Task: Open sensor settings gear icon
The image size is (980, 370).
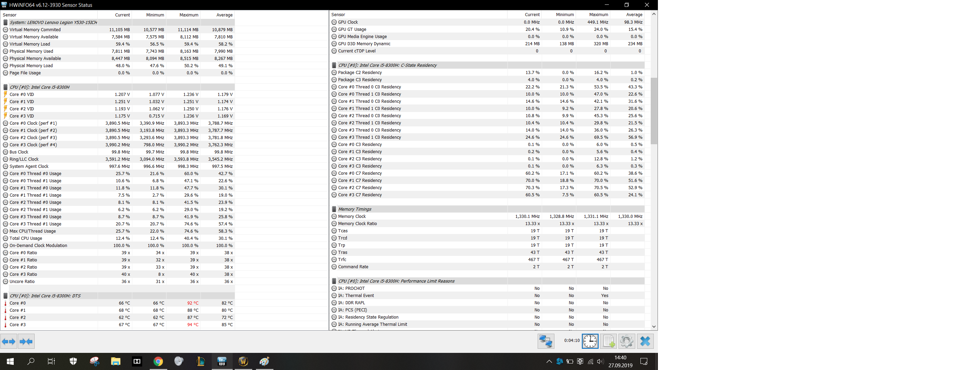Action: point(627,341)
